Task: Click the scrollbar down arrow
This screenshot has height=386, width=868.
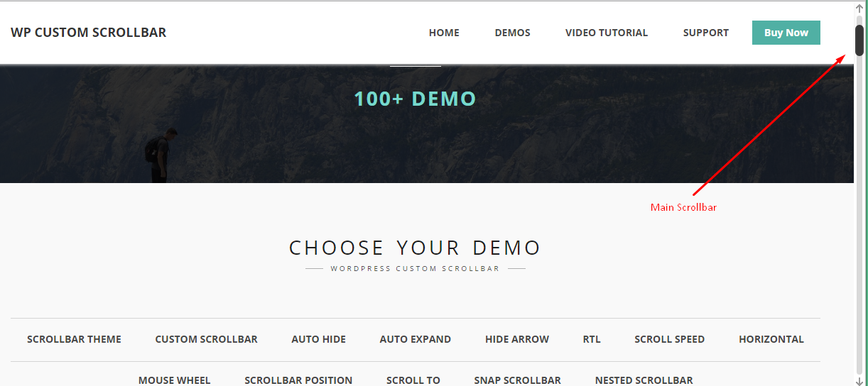Action: [859, 381]
